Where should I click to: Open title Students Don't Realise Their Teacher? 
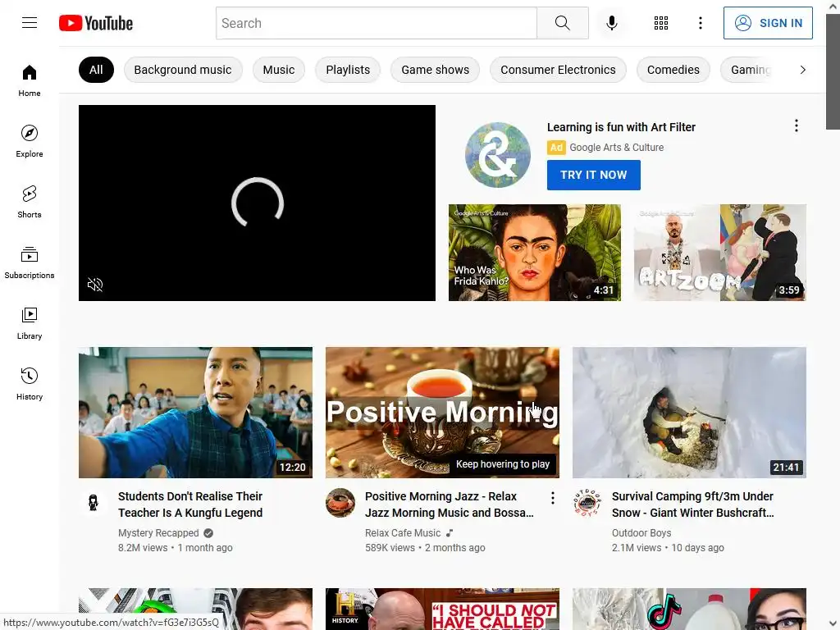pyautogui.click(x=190, y=504)
